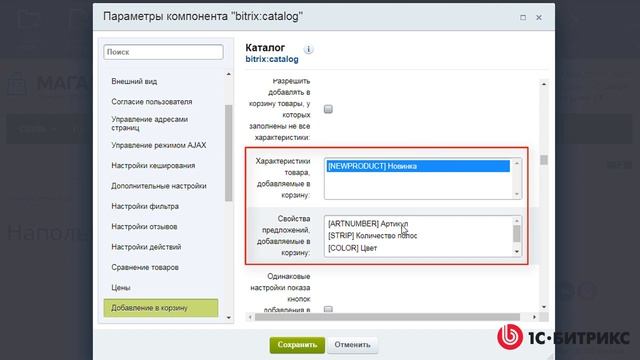Toggle checkbox allowing products with unfilled characteristics
Screen dimensions: 640x360
coord(328,109)
